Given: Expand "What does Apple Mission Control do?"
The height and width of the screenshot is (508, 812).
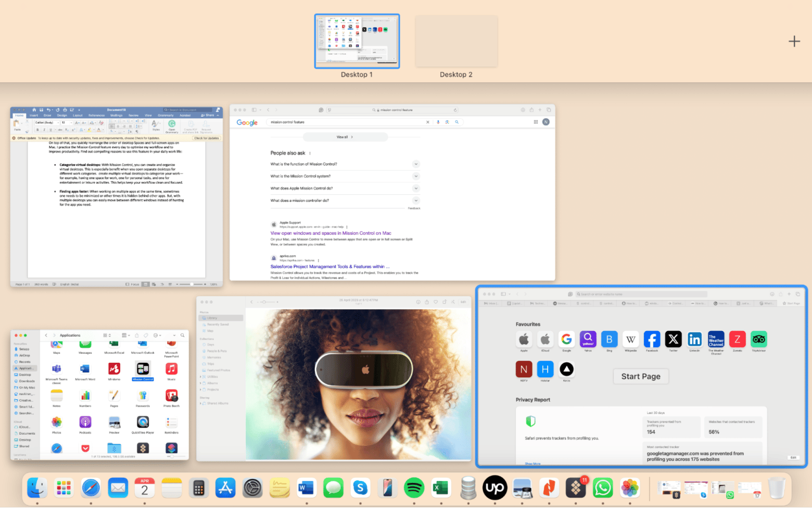Looking at the screenshot, I should pyautogui.click(x=416, y=188).
